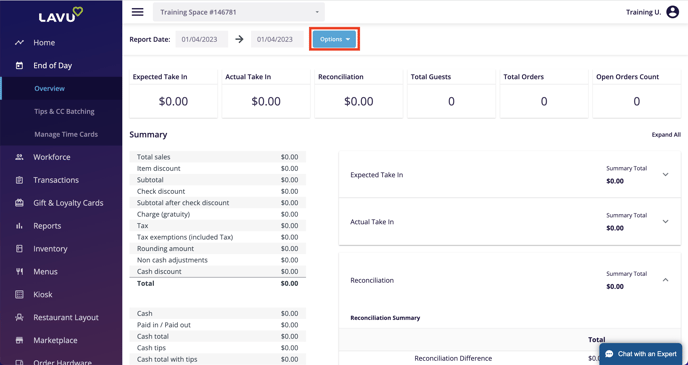
Task: Click the Transactions clipboard icon
Action: [19, 180]
